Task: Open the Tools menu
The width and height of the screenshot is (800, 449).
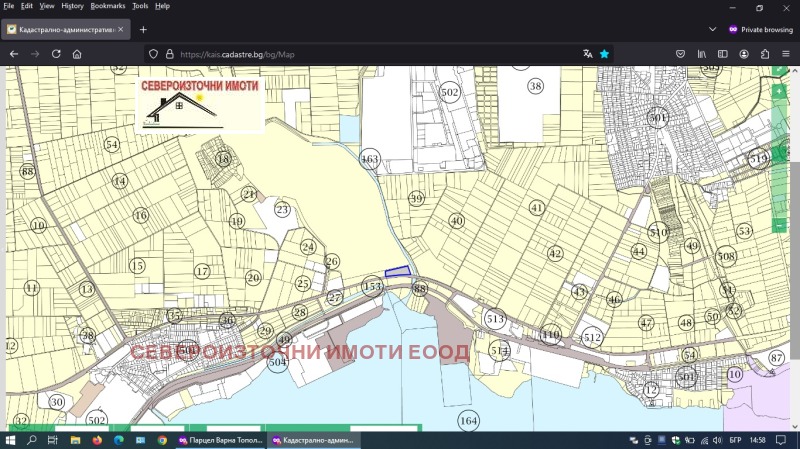Action: pos(140,6)
